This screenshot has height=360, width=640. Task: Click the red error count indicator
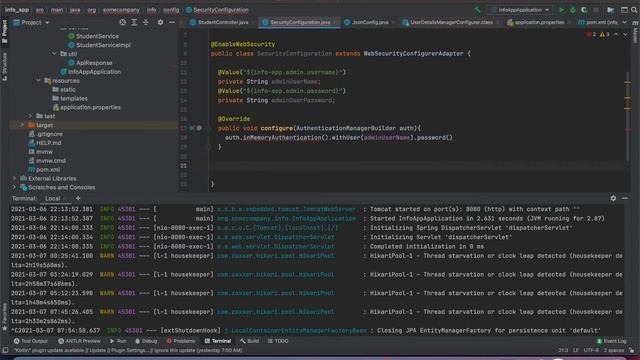pos(591,34)
